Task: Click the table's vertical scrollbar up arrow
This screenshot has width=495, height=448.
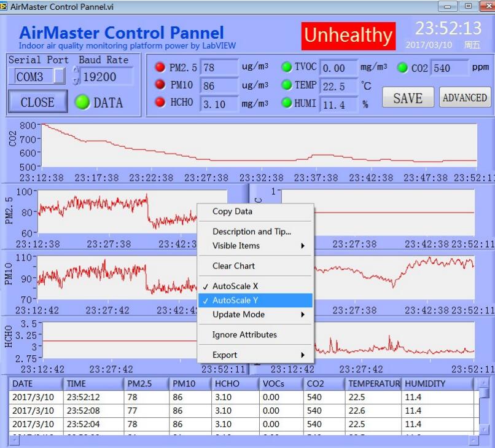Action: [483, 383]
